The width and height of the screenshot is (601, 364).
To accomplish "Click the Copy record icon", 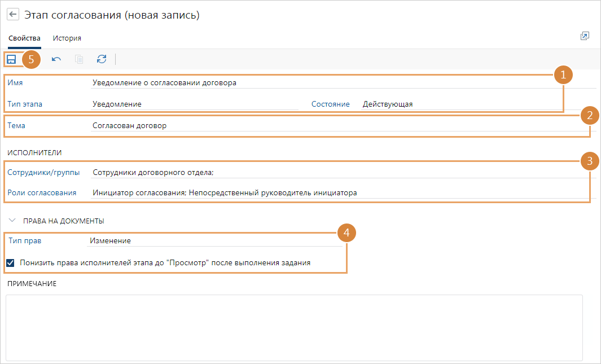I will [79, 59].
